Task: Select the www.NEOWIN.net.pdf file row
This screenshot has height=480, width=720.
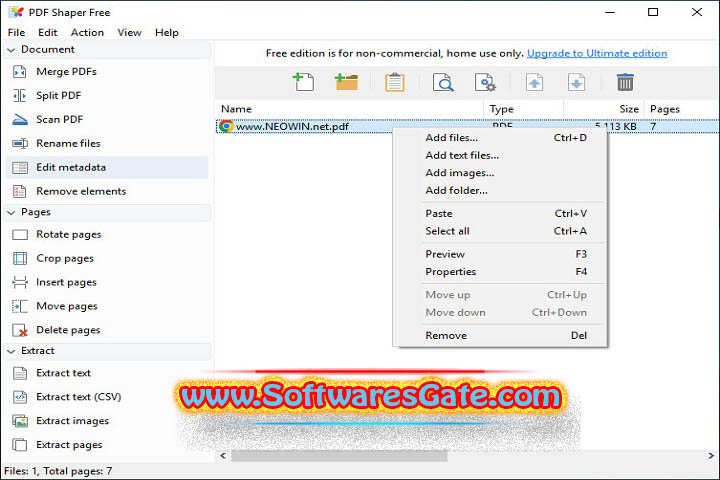Action: point(467,126)
